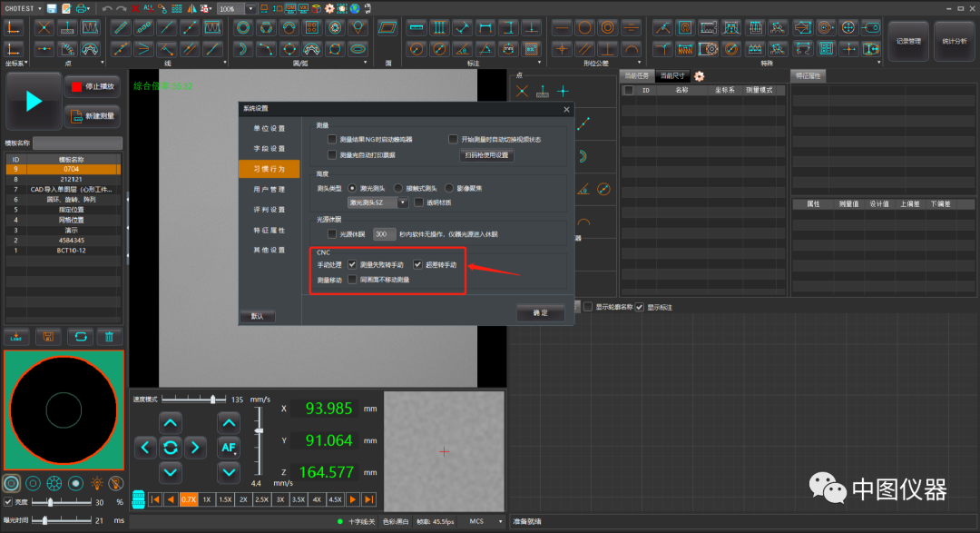
Task: Toggle 透明材质 checkbox
Action: tap(418, 202)
